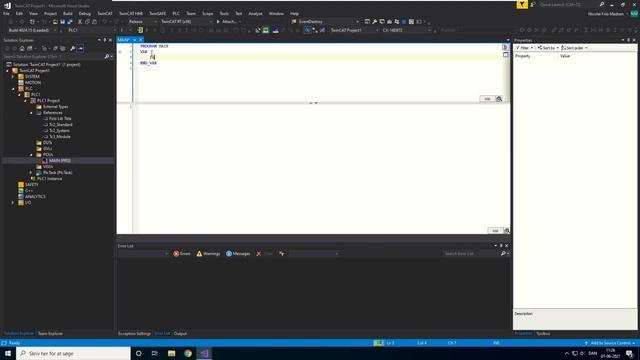Click the Search Error List field
The image size is (640, 360).
471,253
